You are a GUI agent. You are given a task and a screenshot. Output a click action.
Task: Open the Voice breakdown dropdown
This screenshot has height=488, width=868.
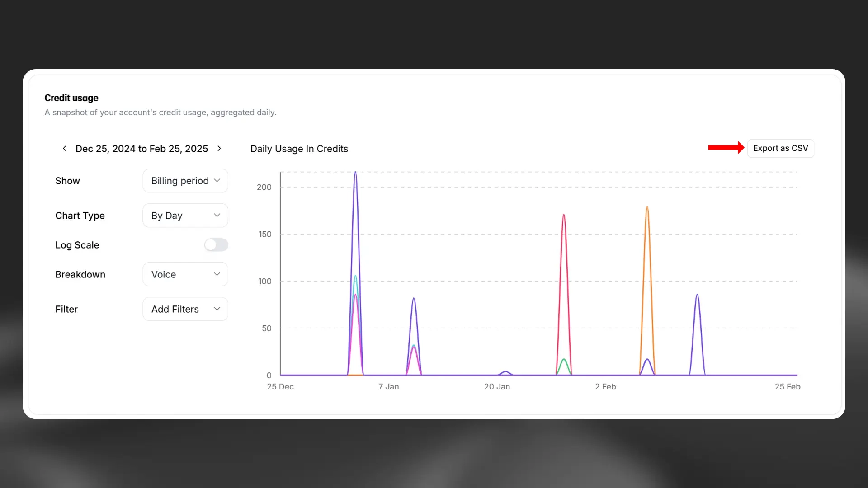pos(185,274)
